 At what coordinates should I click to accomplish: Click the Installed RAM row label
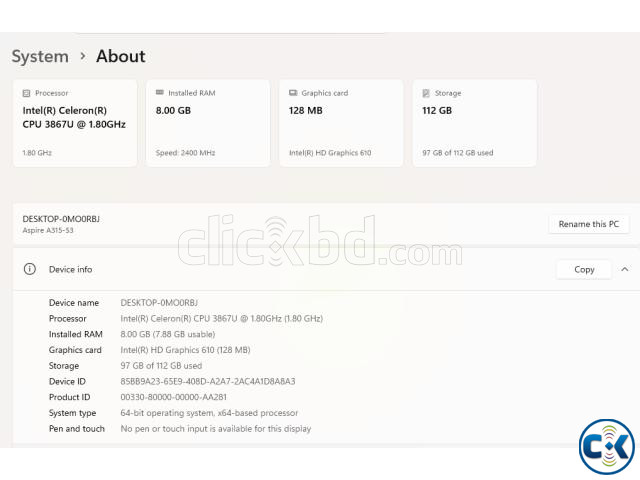click(x=76, y=334)
